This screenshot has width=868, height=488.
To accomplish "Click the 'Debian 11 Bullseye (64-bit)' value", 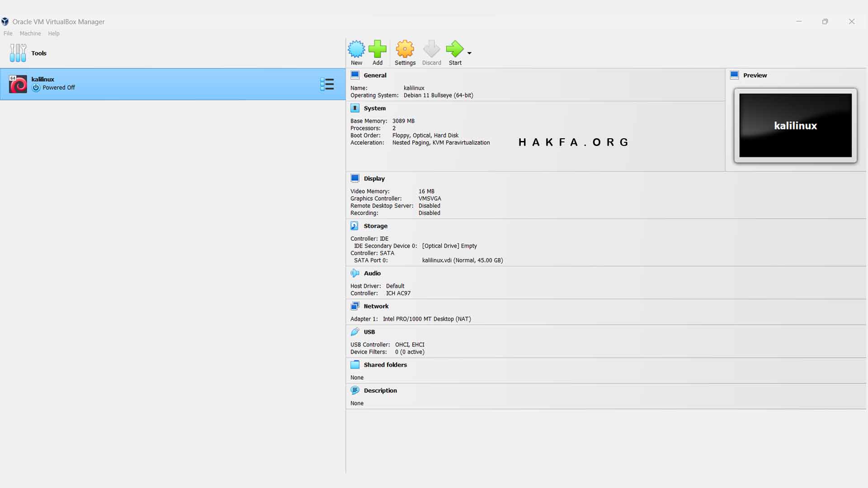I will point(439,95).
